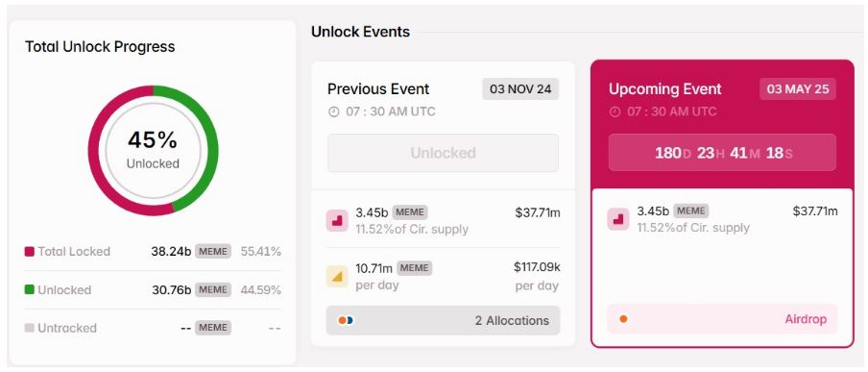Click the 03 MAY 25 date badge
Image resolution: width=868 pixels, height=372 pixels.
pyautogui.click(x=798, y=89)
